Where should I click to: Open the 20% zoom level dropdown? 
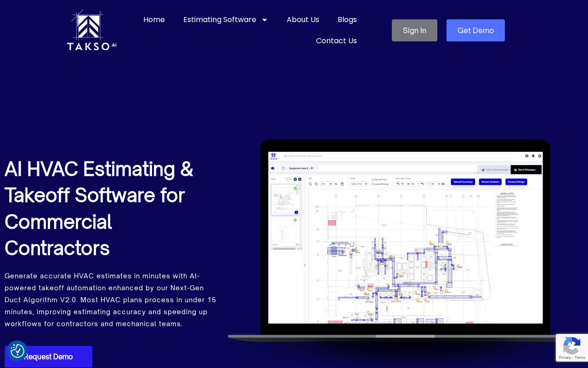point(326,184)
